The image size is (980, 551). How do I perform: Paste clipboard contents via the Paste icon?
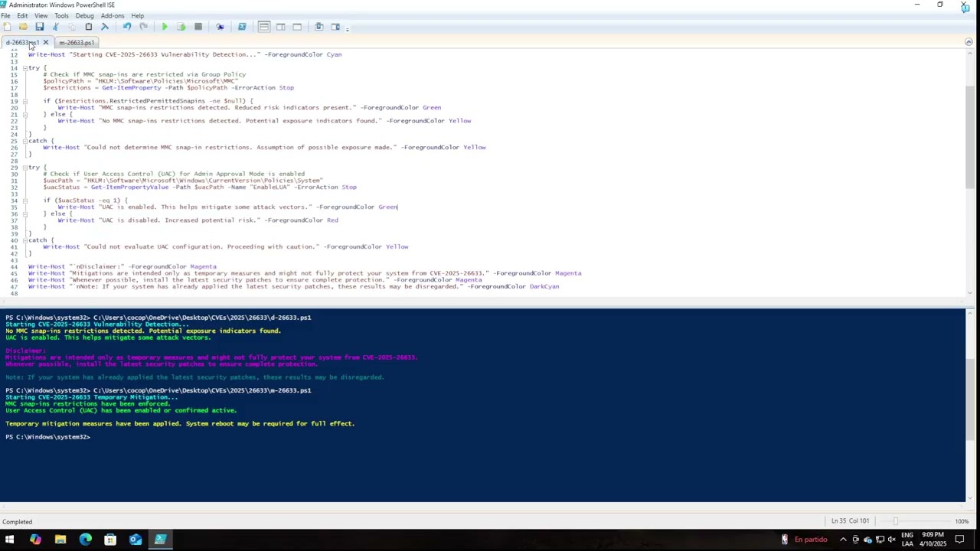(88, 27)
